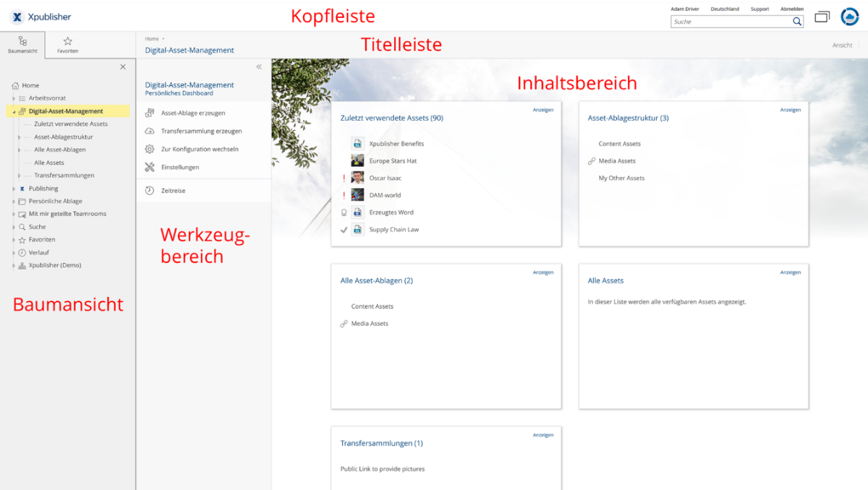Click "Public Link to provide pictures"
The width and height of the screenshot is (868, 490).
click(383, 469)
